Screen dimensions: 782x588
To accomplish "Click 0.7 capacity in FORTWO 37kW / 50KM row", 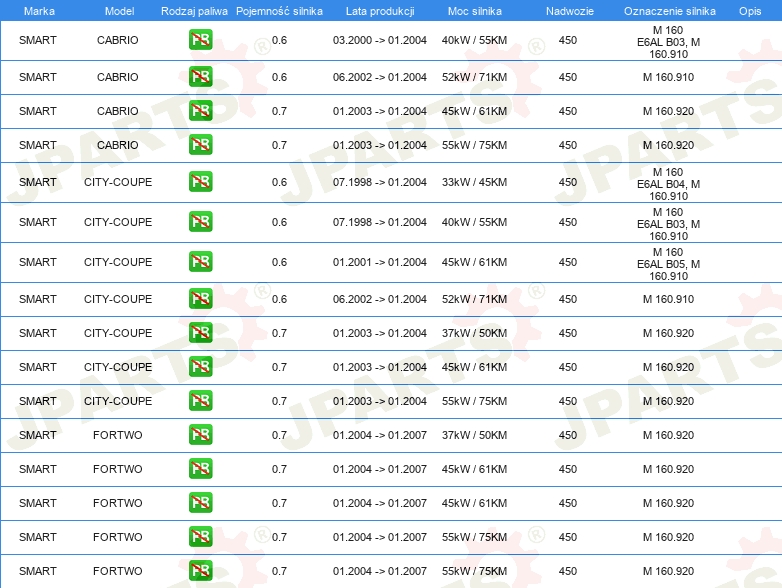I will [279, 435].
